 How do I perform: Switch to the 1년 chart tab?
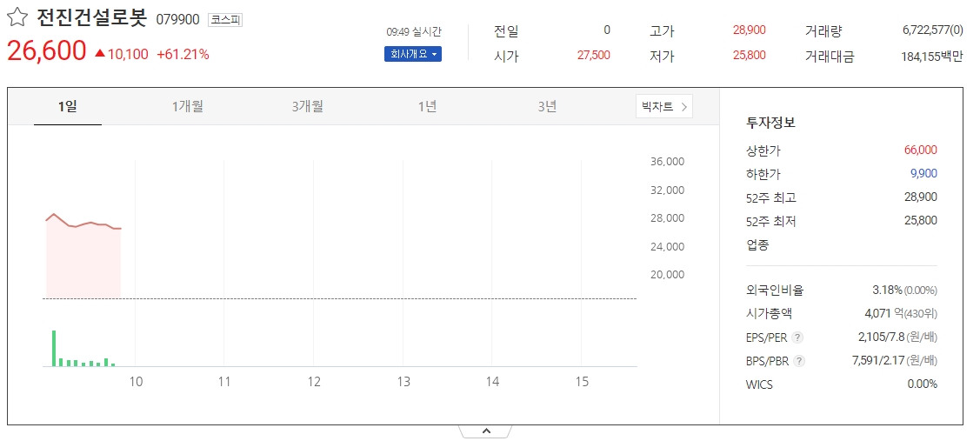point(428,107)
